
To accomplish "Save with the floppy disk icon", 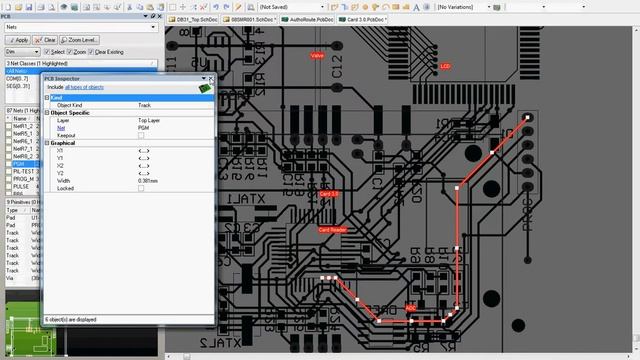I will coord(29,7).
